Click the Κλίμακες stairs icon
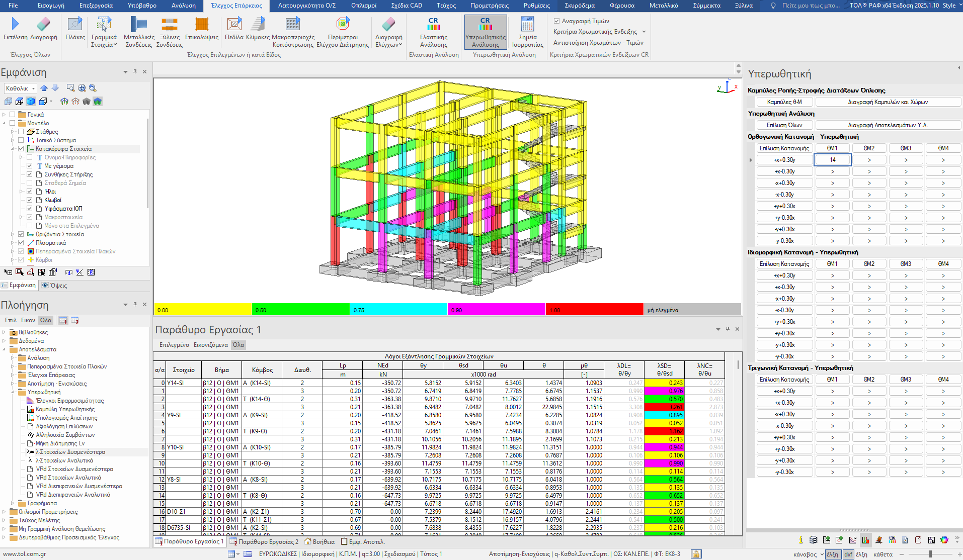Image resolution: width=963 pixels, height=560 pixels. (x=258, y=25)
